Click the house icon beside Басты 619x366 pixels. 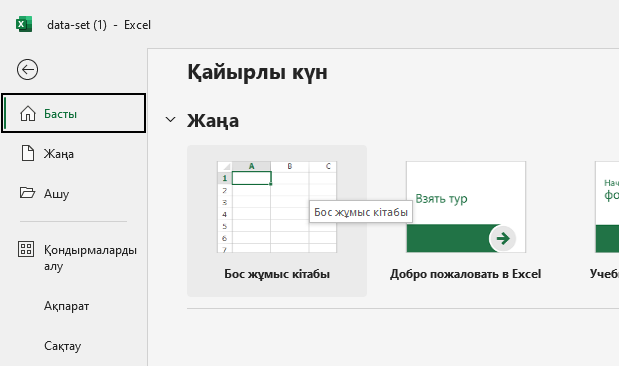(28, 114)
